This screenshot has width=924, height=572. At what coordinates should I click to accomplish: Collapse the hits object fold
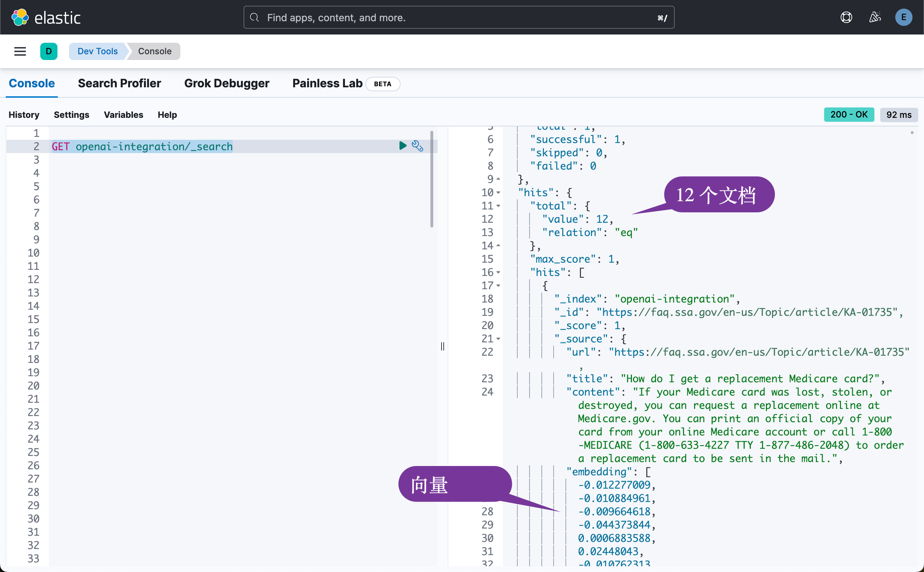pyautogui.click(x=499, y=193)
